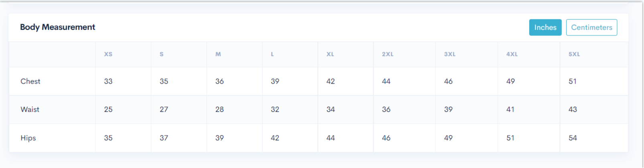This screenshot has height=168, width=644.
Task: Select the M size column header
Action: tap(218, 54)
